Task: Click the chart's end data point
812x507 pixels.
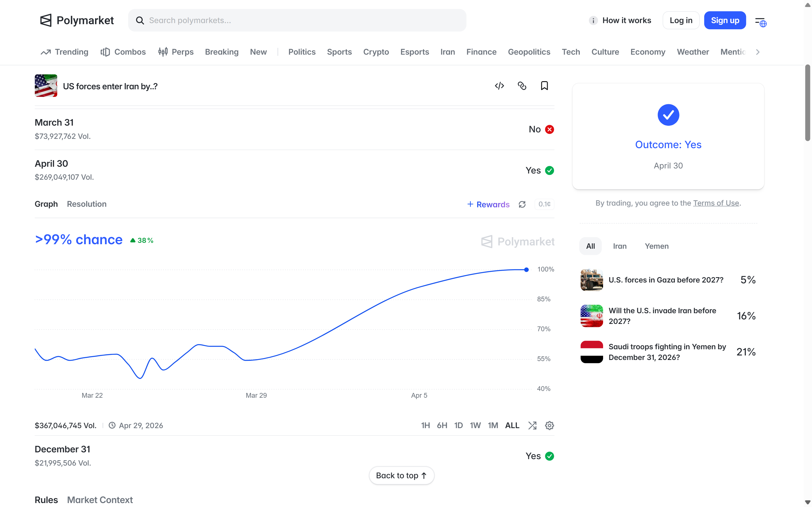Action: (x=526, y=270)
